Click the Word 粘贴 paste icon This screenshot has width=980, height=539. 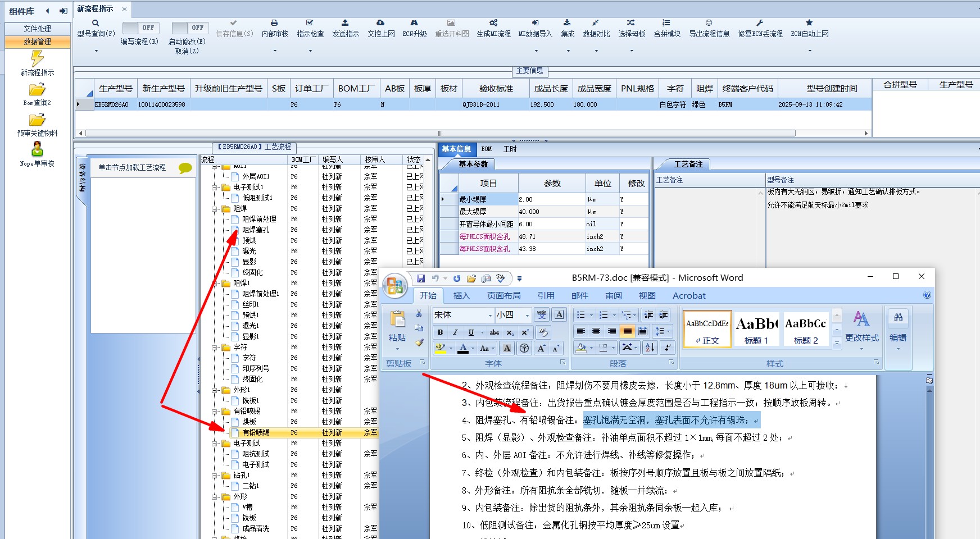pos(397,319)
